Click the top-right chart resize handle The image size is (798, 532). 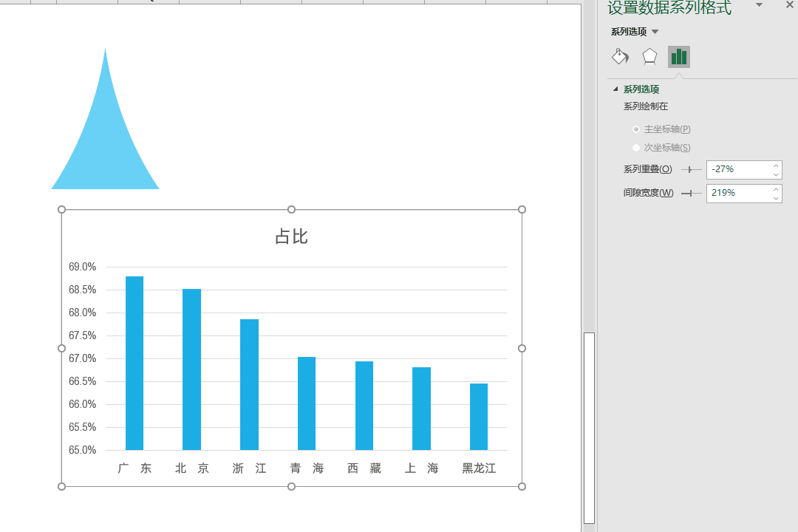(522, 210)
